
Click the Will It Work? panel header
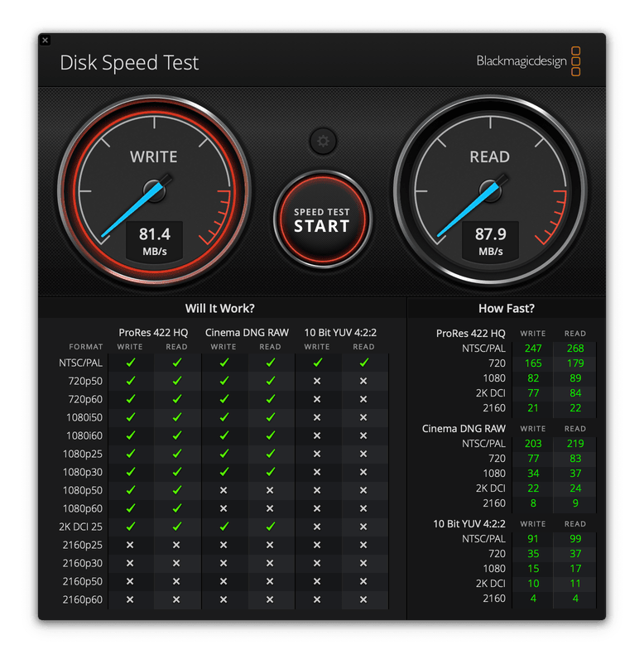(220, 309)
